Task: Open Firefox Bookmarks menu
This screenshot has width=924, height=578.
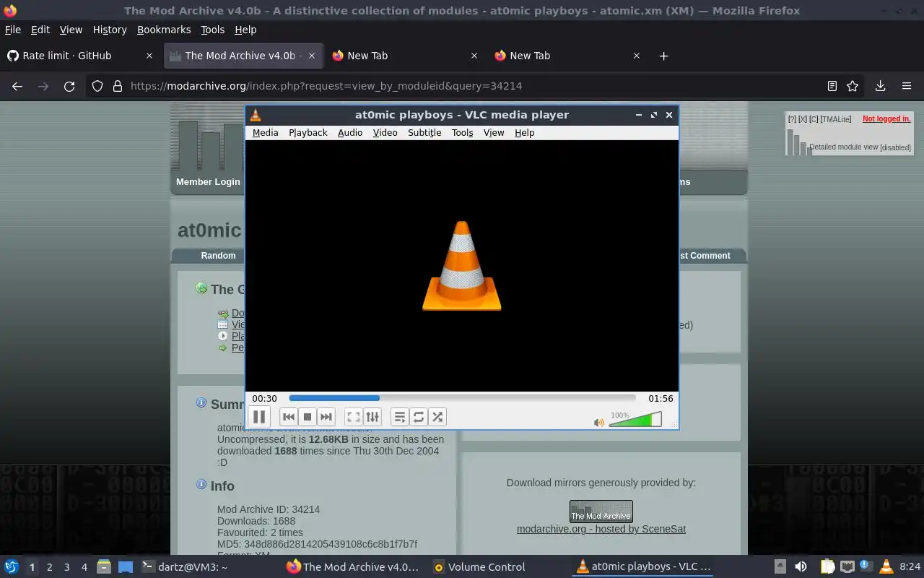Action: coord(164,30)
